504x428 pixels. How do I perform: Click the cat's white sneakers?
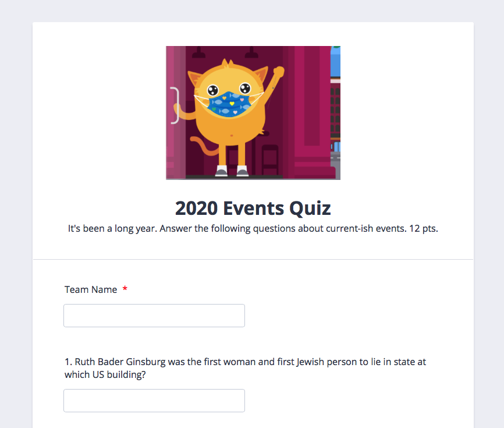click(x=232, y=171)
